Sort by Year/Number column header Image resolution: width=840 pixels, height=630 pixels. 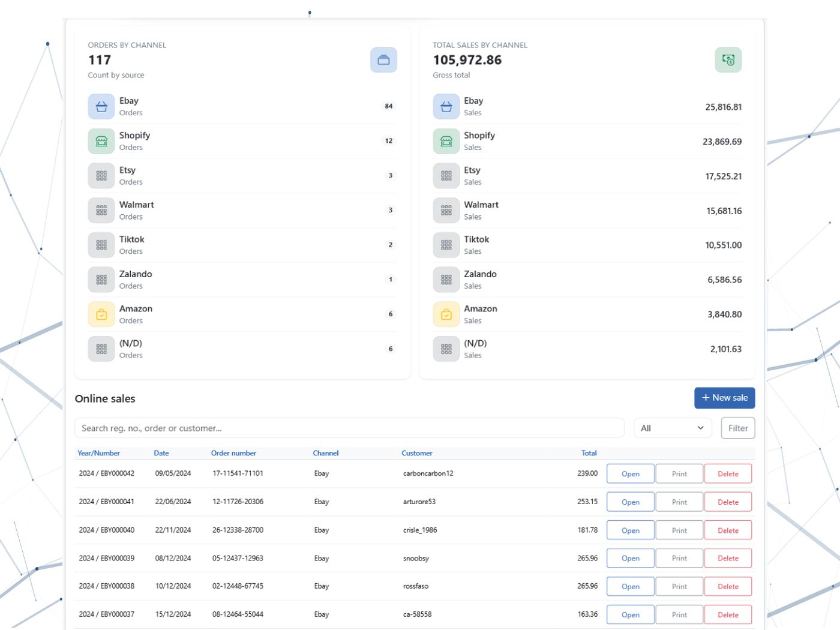(x=98, y=454)
